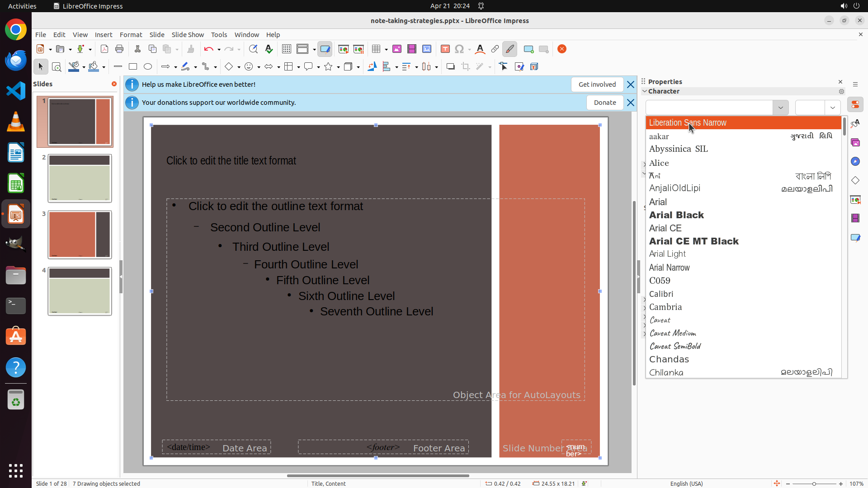Select the slide 3 master thumbnail
868x488 pixels.
tap(80, 235)
